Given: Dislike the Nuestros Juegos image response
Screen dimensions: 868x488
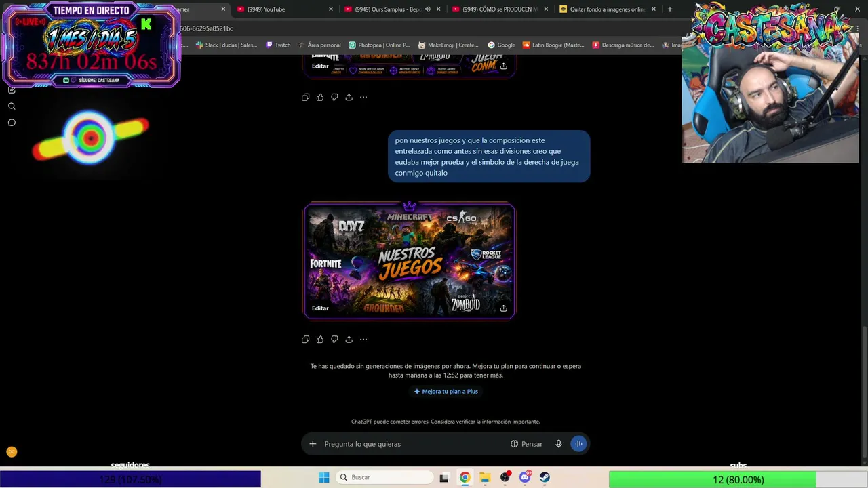Looking at the screenshot, I should pyautogui.click(x=334, y=339).
